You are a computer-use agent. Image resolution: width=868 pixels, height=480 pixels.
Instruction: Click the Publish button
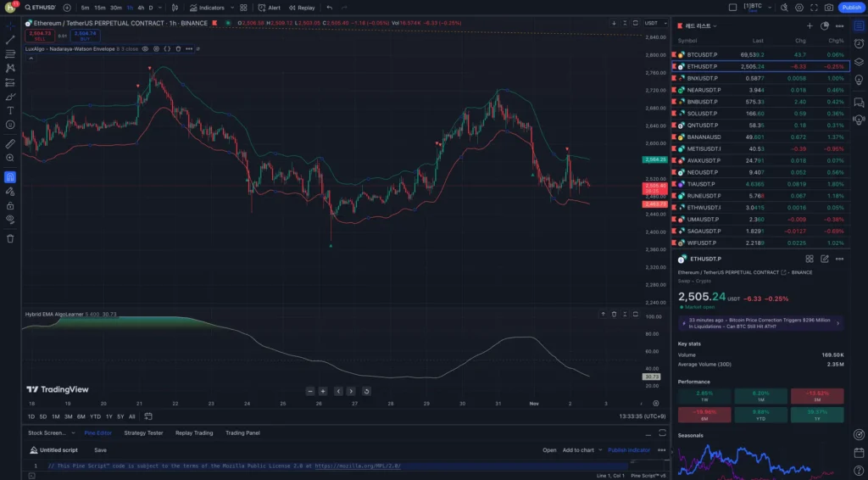[851, 8]
